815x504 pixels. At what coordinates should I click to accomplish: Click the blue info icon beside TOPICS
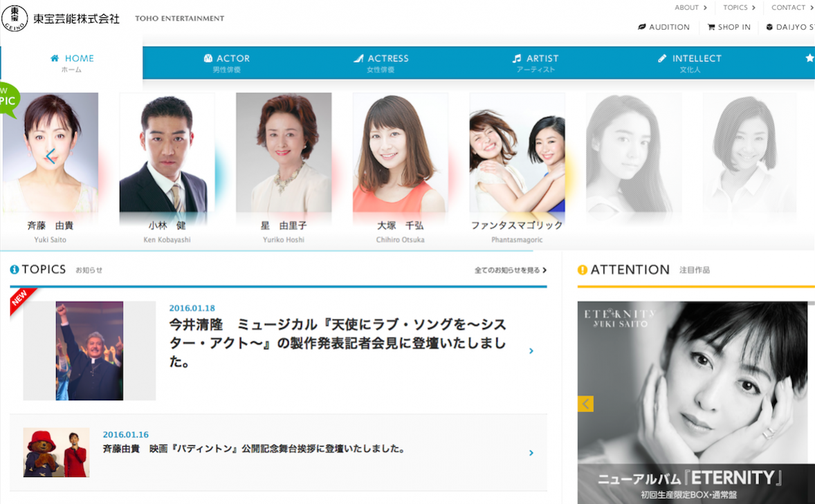(15, 270)
